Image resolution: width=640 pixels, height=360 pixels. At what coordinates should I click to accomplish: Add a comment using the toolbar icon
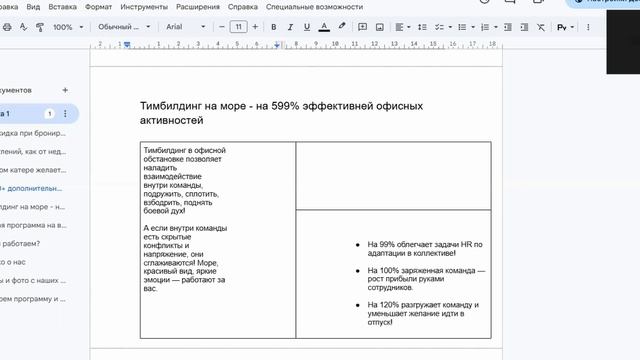coord(362,27)
